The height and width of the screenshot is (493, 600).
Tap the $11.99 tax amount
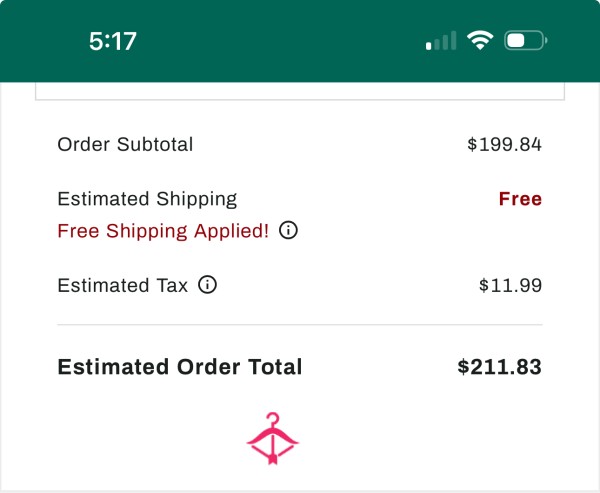tap(510, 285)
